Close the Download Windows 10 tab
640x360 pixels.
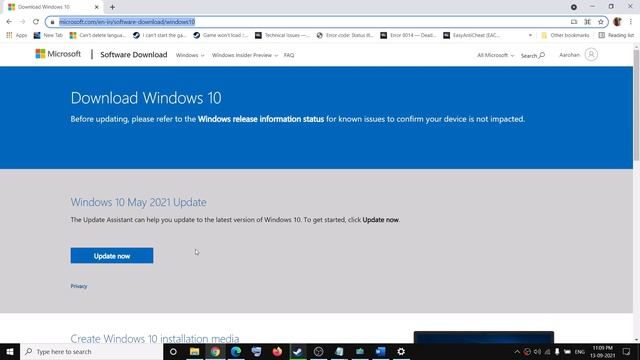click(97, 7)
